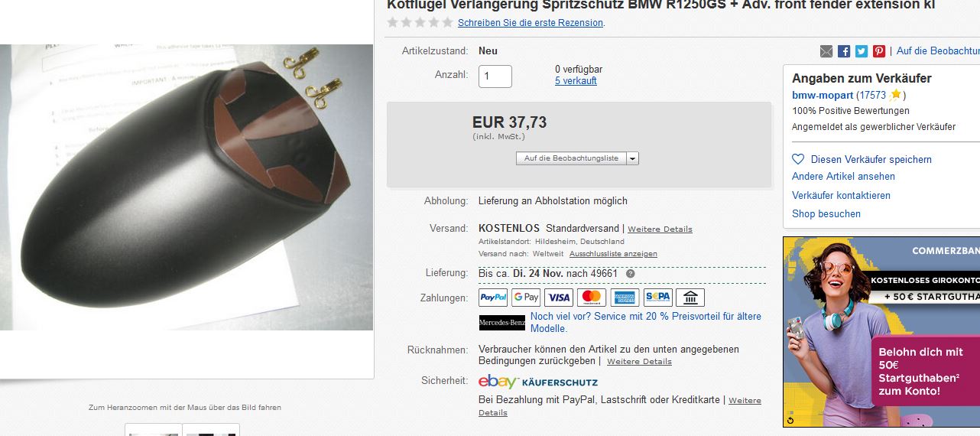Share the item on Facebook
Screen dimensions: 980x436
tap(844, 51)
